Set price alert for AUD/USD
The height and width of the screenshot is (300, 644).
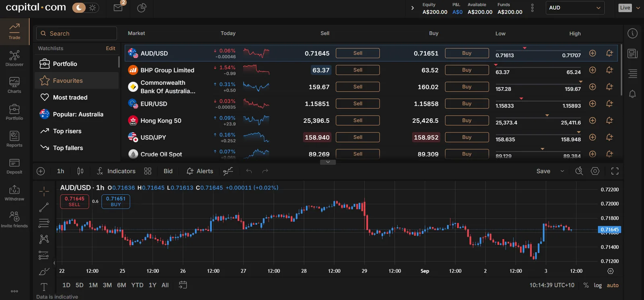click(609, 53)
